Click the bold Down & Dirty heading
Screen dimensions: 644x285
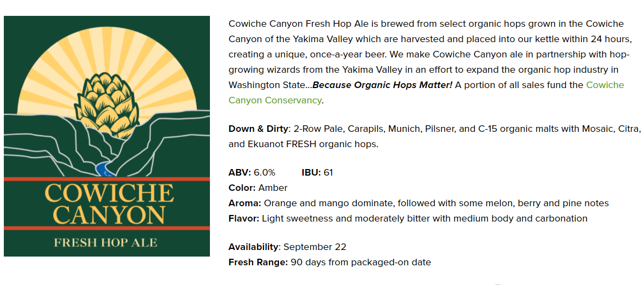259,129
